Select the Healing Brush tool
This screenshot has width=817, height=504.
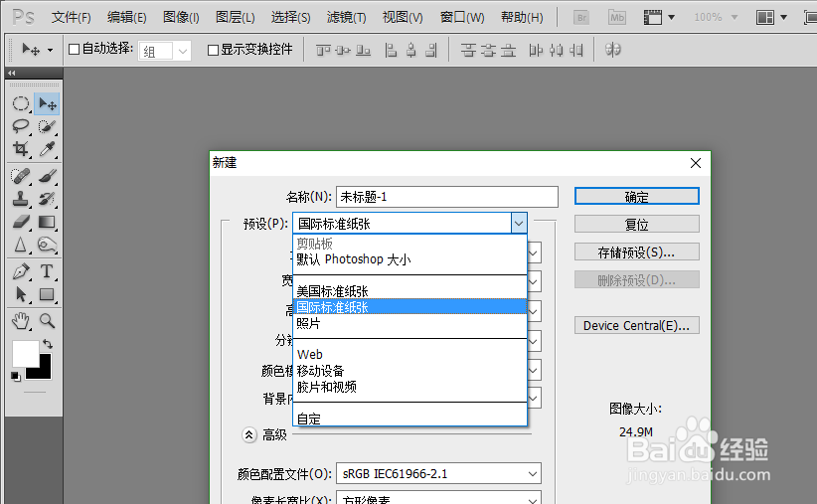tap(21, 176)
